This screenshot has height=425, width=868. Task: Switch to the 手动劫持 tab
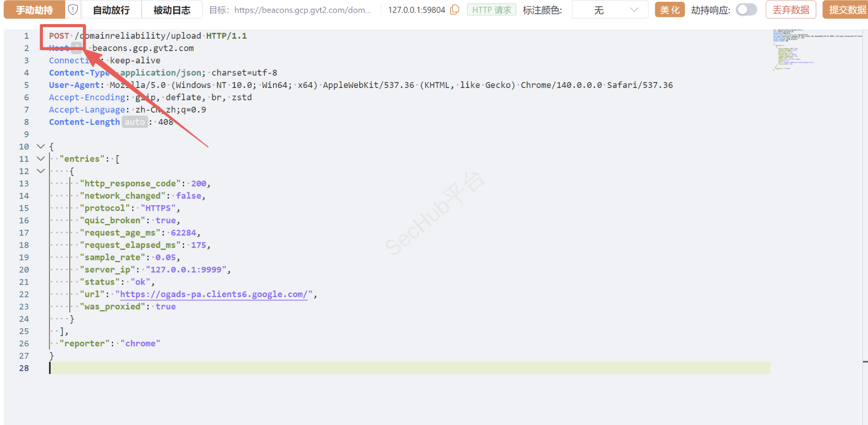click(34, 10)
